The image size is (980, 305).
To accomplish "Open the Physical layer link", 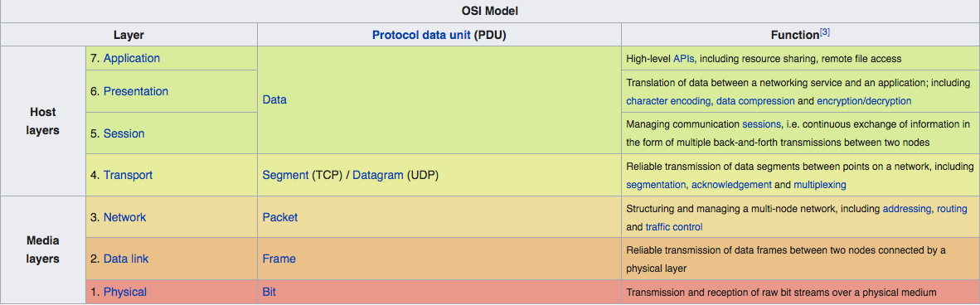I will (x=125, y=291).
